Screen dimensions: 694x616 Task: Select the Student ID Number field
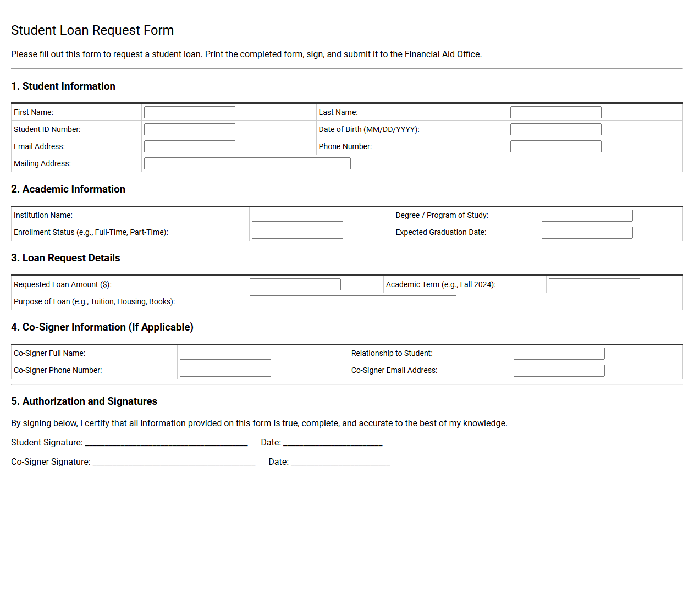click(x=190, y=129)
